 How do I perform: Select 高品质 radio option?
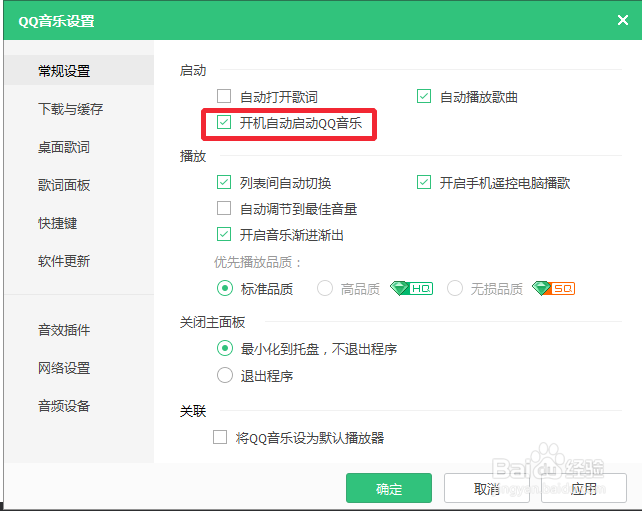pyautogui.click(x=325, y=288)
